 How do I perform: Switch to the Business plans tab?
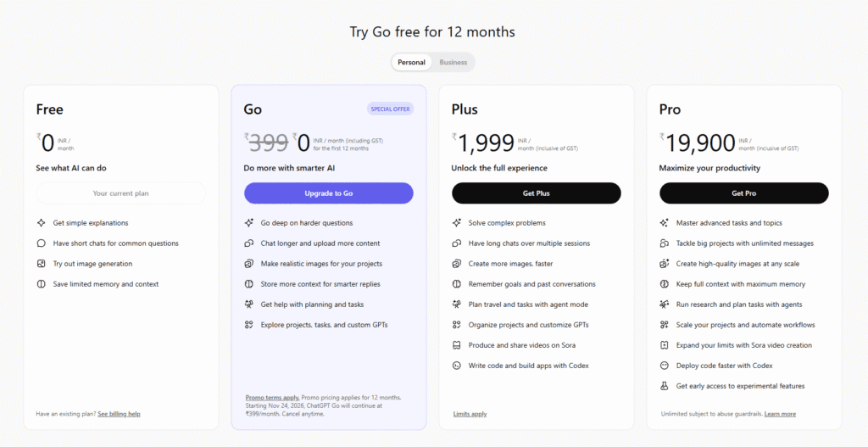pos(453,62)
